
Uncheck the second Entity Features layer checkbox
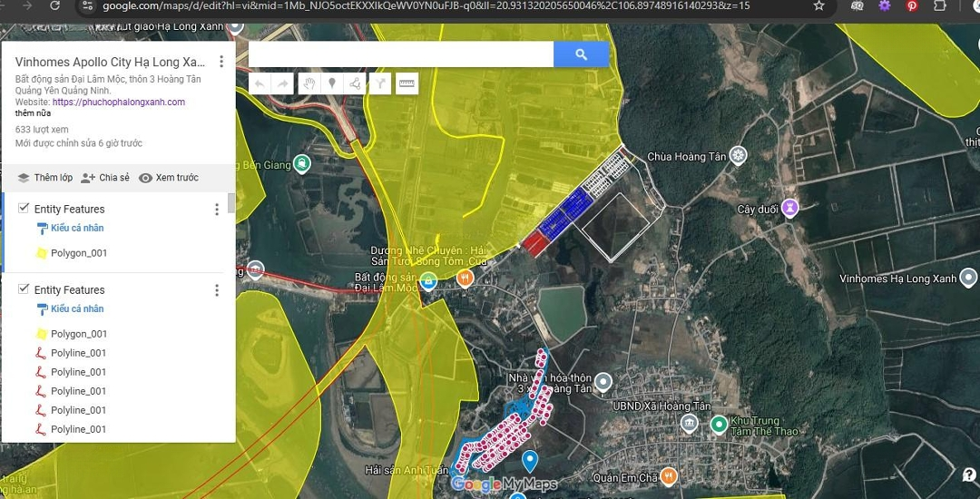pos(24,289)
